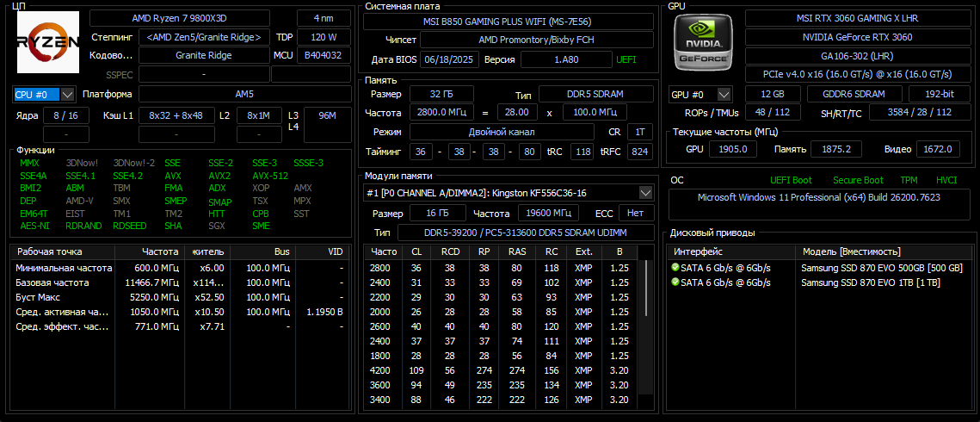Image resolution: width=980 pixels, height=422 pixels.
Task: Select the 'Сред. активная ча...' row
Action: [x=179, y=312]
